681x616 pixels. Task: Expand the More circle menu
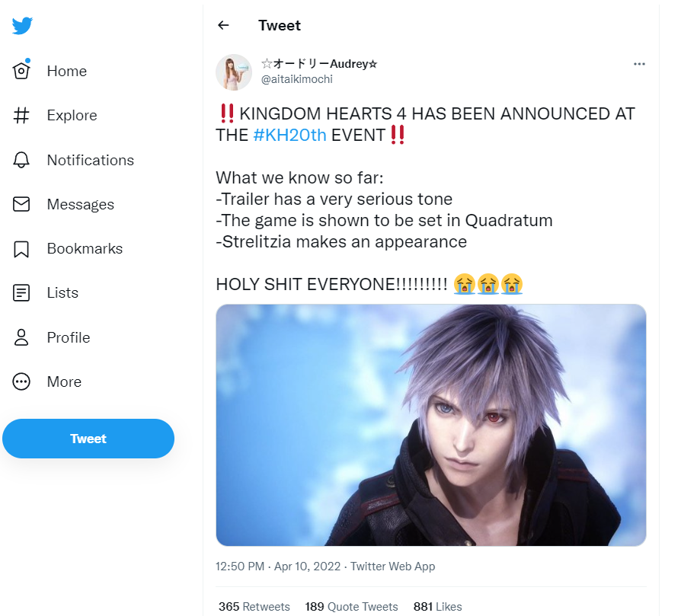21,382
